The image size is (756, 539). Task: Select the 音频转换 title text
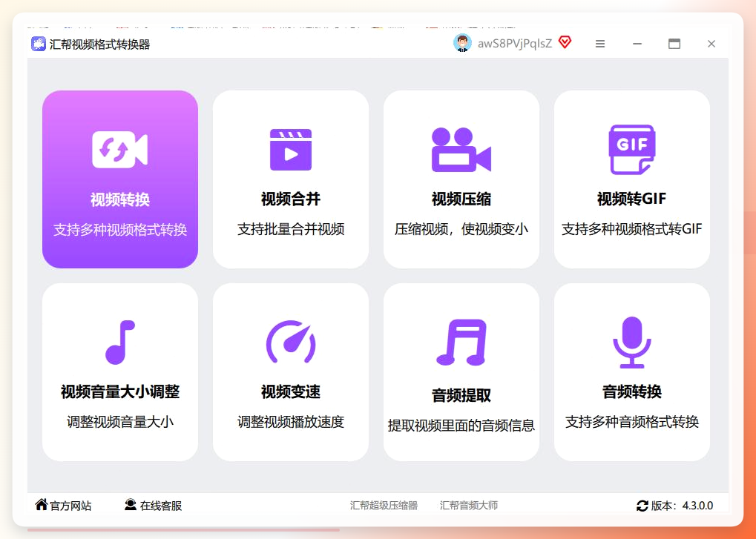631,391
